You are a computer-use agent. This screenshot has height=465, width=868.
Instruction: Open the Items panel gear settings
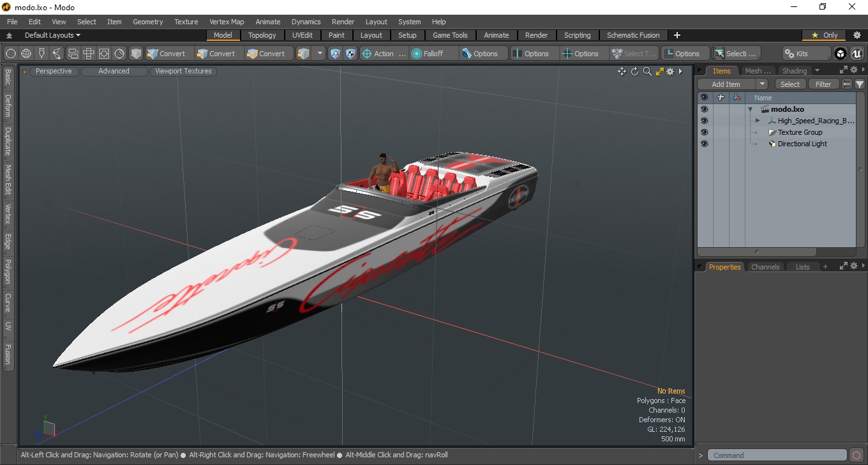pyautogui.click(x=853, y=70)
